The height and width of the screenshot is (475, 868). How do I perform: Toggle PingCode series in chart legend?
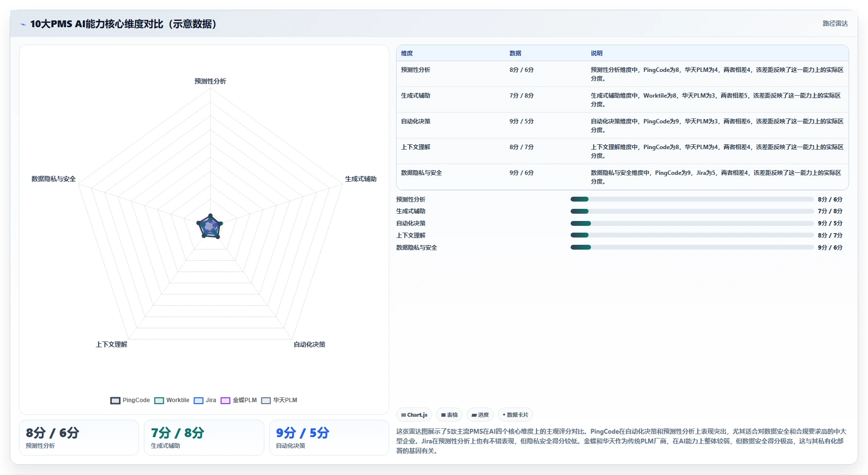pyautogui.click(x=130, y=400)
